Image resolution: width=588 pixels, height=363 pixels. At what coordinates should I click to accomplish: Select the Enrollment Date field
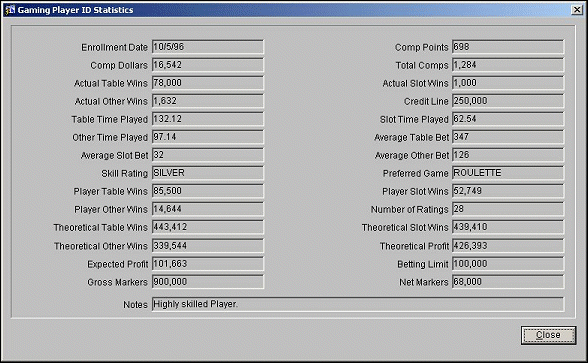(x=208, y=47)
